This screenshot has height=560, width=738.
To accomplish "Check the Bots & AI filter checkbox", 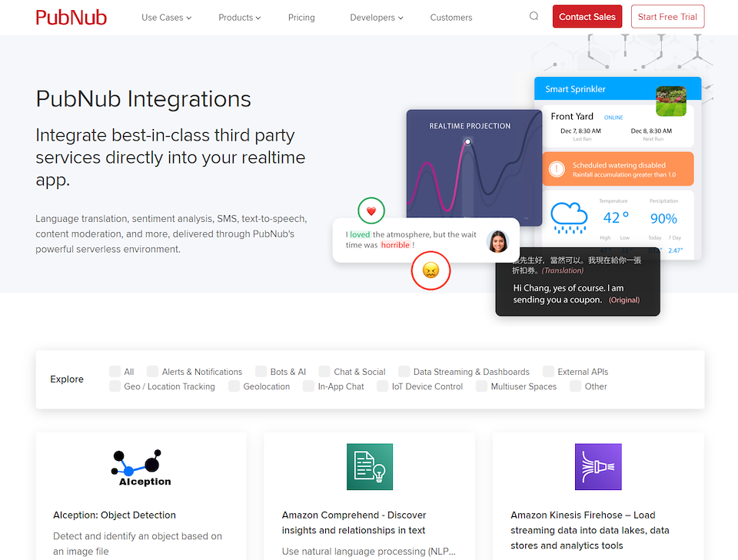I will (x=261, y=372).
